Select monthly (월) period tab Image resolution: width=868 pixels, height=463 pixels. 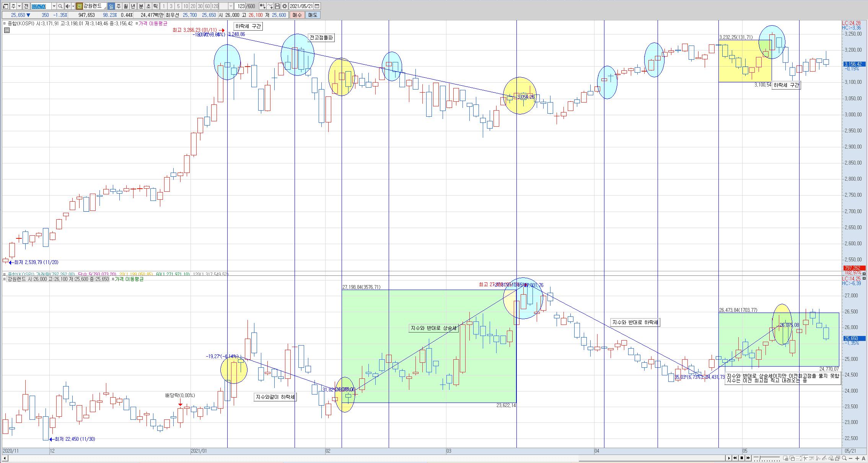pyautogui.click(x=125, y=6)
